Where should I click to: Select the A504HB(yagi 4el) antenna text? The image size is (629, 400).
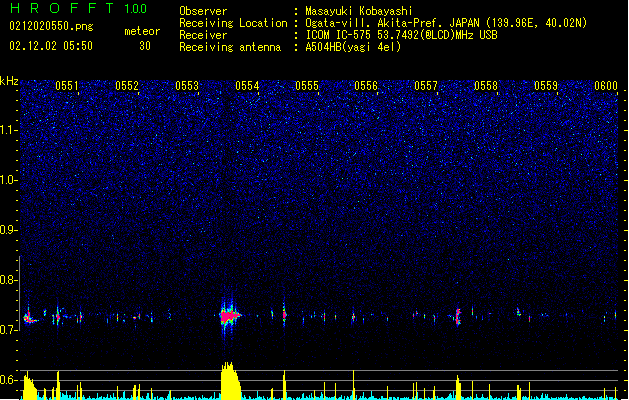[353, 47]
